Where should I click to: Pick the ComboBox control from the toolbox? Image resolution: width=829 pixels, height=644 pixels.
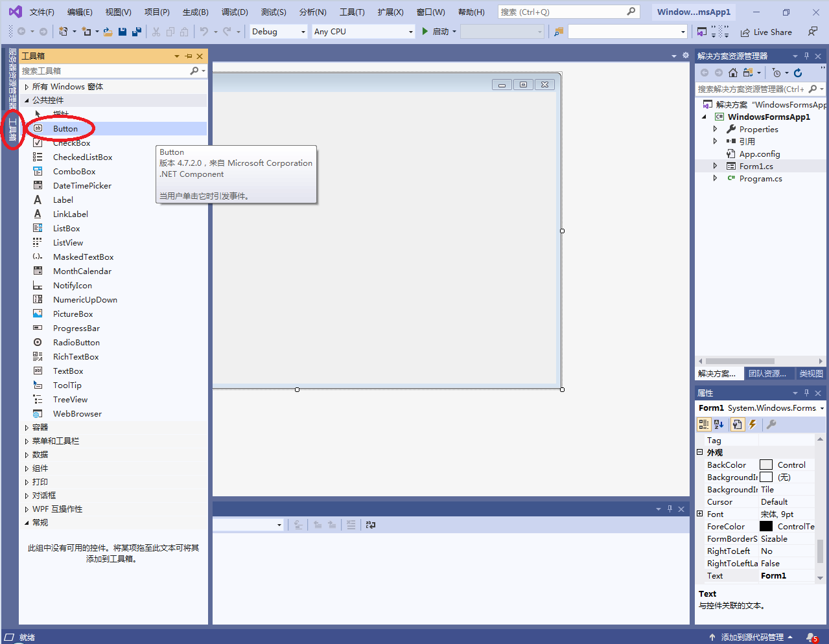(x=74, y=172)
